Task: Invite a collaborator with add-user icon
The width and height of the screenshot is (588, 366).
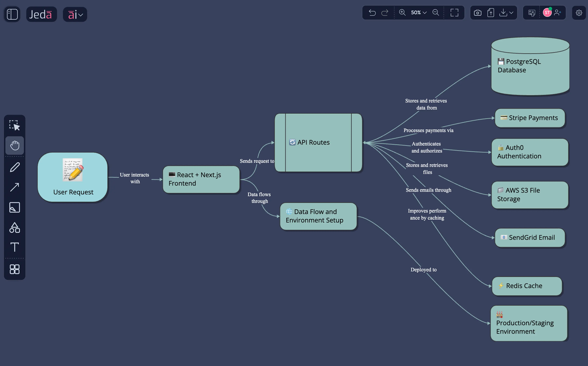Action: tap(558, 13)
